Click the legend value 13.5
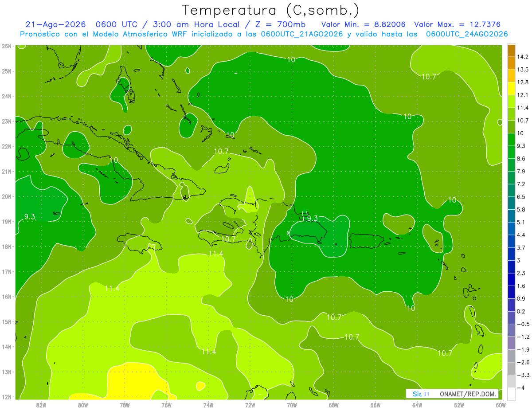 pos(523,70)
